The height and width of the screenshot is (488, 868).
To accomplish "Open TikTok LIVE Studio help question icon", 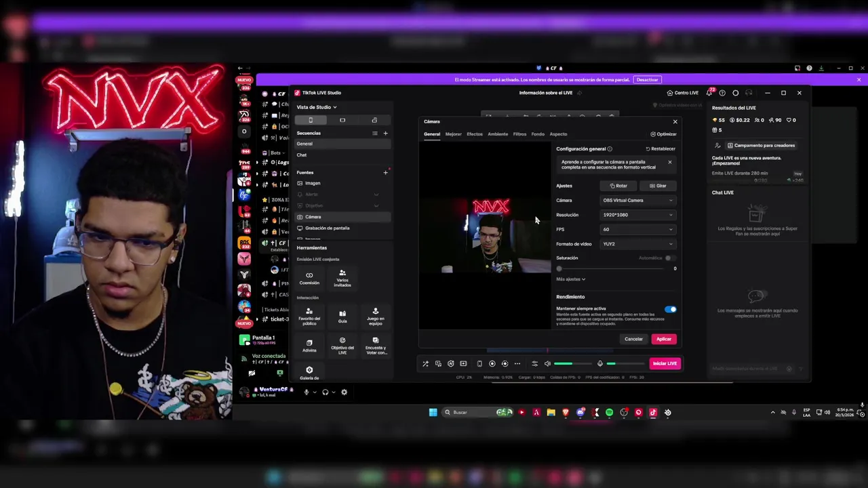I will (722, 93).
